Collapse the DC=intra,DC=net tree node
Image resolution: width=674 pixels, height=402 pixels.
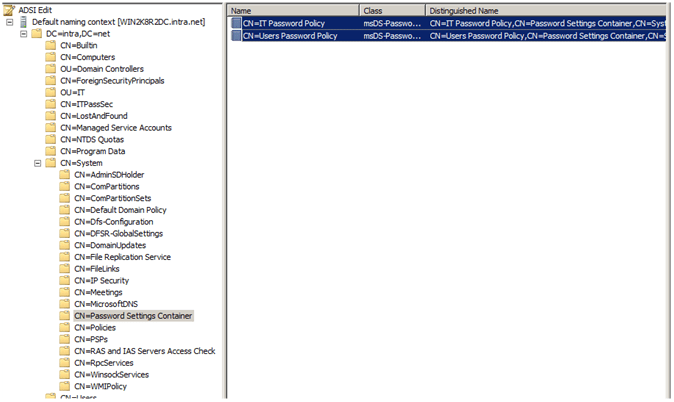tap(24, 33)
